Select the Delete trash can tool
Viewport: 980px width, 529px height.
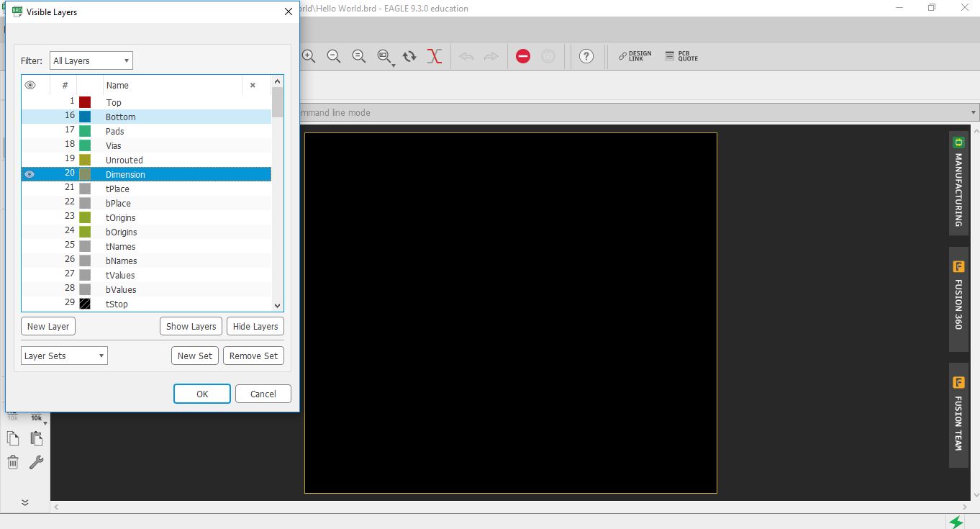pos(13,462)
